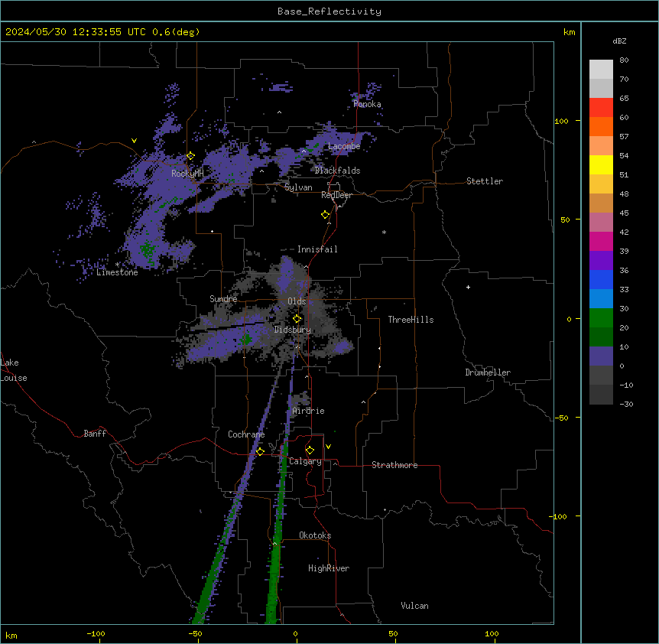659x644 pixels.
Task: Click the Didsbury label
Action: 293,330
